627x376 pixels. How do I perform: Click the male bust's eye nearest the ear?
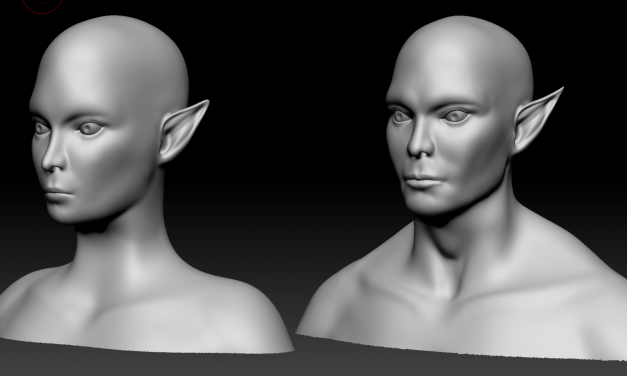click(456, 116)
